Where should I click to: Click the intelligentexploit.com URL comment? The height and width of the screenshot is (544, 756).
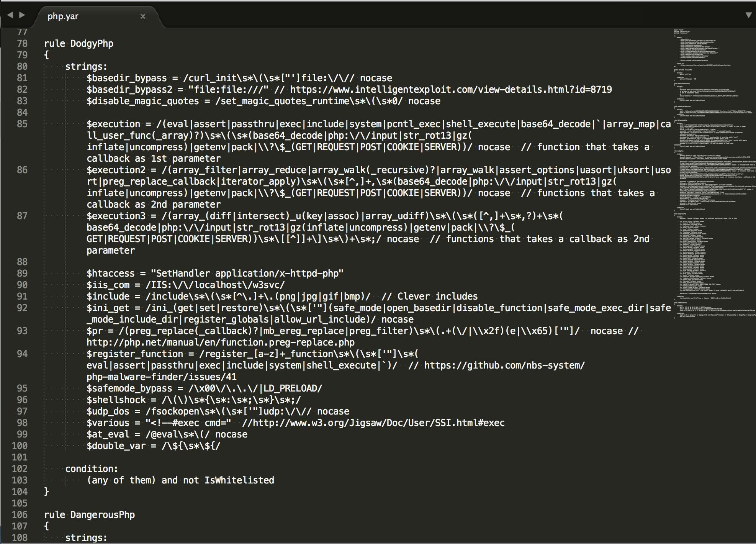point(451,90)
